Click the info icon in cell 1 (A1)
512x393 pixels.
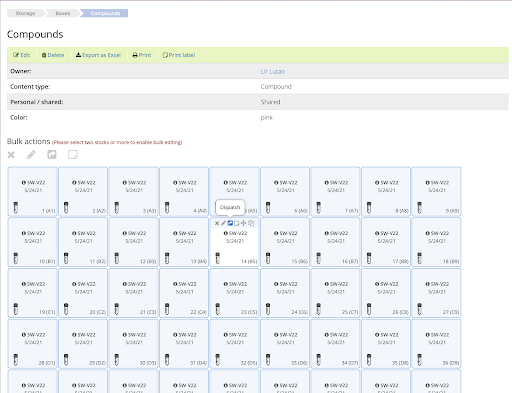point(24,183)
